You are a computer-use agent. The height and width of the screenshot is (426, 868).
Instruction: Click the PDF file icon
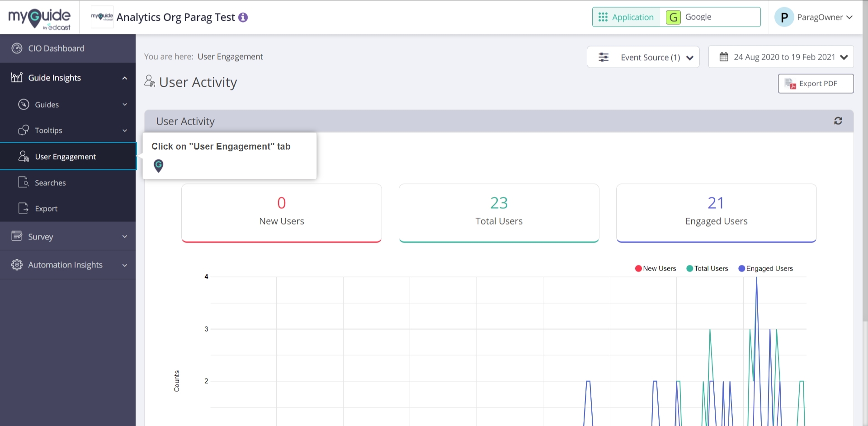(x=790, y=84)
